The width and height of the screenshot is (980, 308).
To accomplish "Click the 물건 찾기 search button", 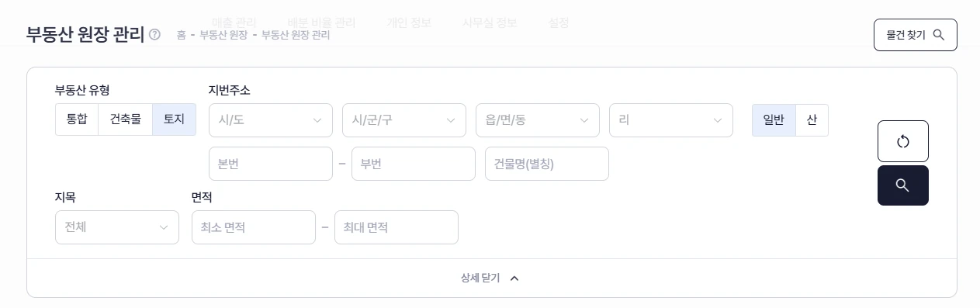I will click(916, 35).
